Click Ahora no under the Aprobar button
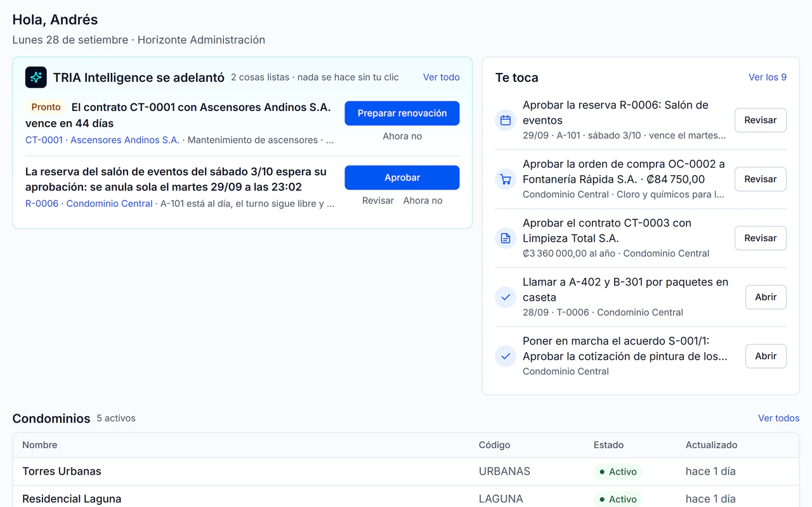 click(x=423, y=201)
